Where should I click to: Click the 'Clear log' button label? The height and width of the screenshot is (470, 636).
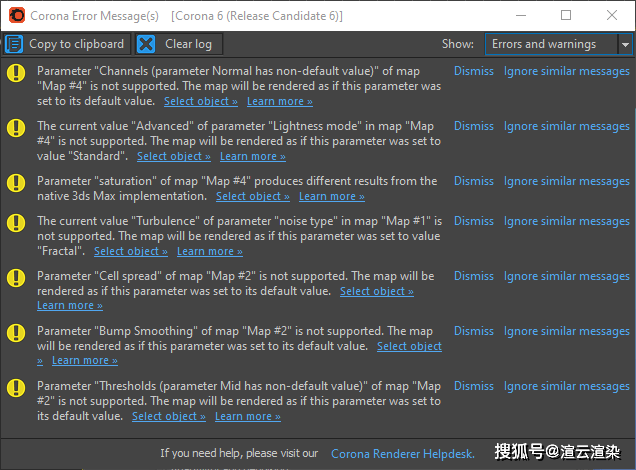pyautogui.click(x=188, y=44)
